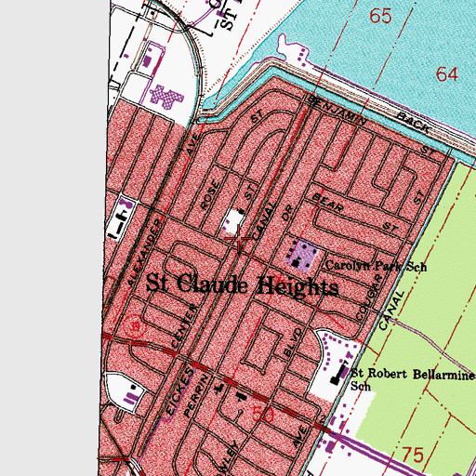Click the Alexander avenue label
Screen dimensions: 476x476
point(144,252)
